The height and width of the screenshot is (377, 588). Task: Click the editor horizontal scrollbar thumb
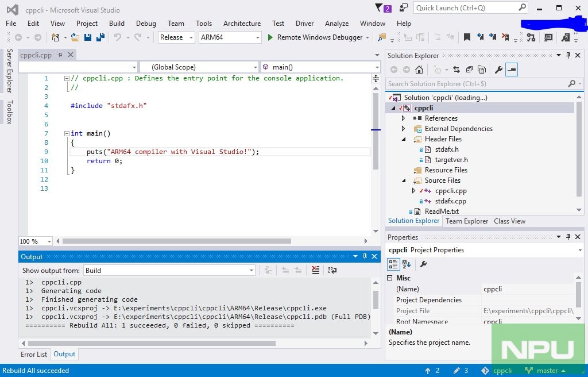(x=177, y=241)
